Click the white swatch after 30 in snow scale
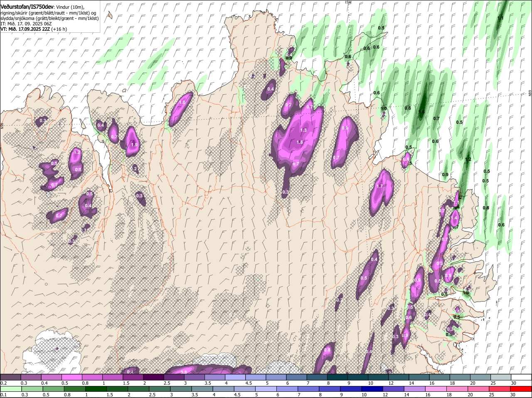 click(521, 377)
